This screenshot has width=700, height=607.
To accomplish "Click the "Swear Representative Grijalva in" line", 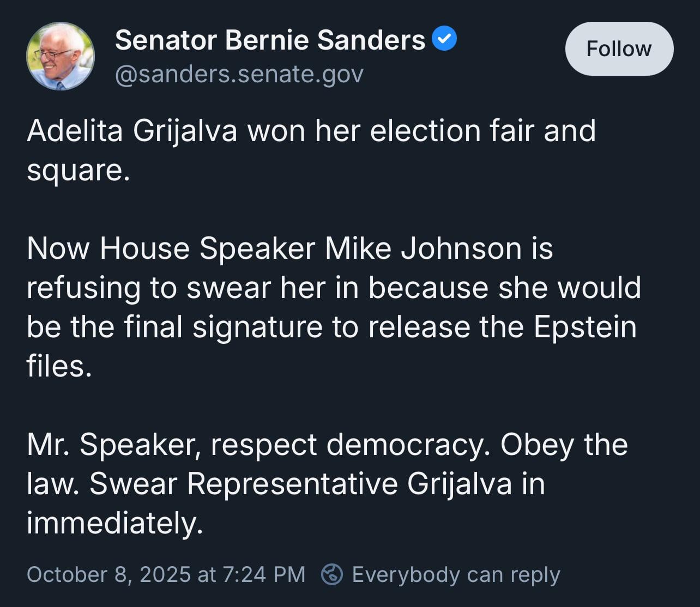I will pos(317,484).
